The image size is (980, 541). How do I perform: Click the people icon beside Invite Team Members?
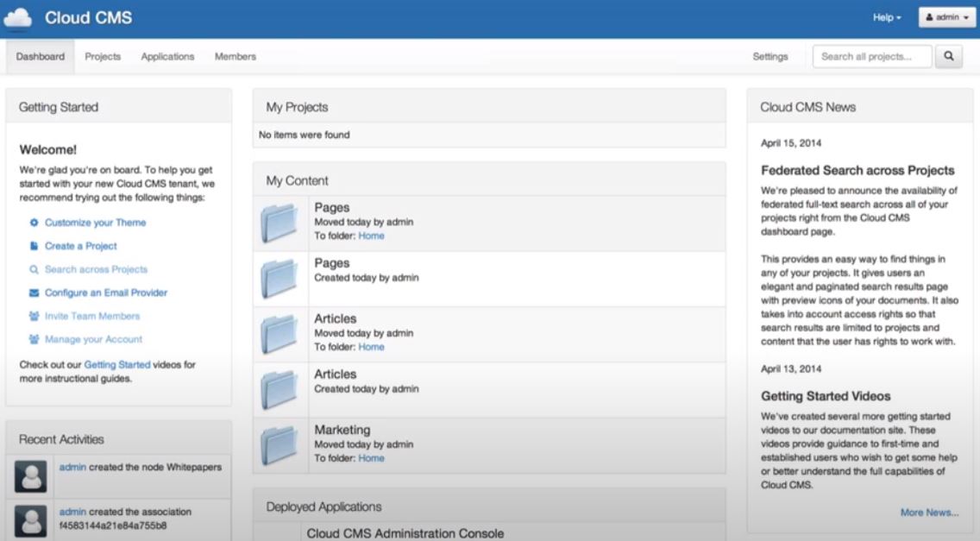click(34, 316)
